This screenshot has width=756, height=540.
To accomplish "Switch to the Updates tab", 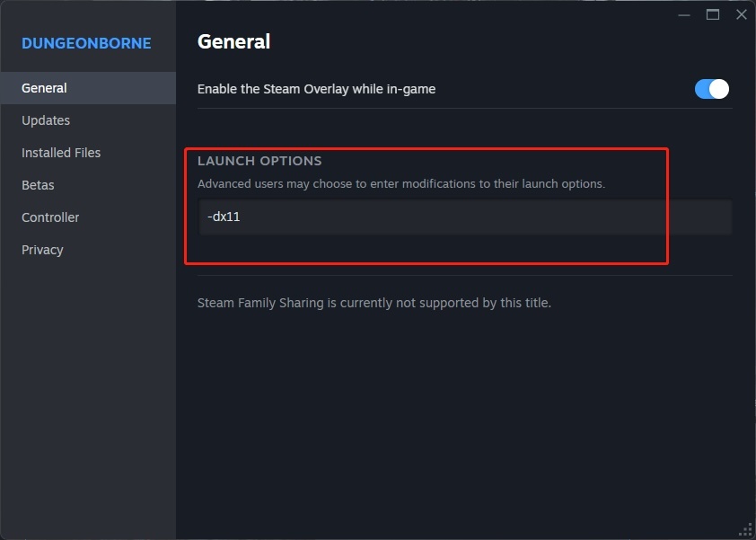I will point(46,120).
